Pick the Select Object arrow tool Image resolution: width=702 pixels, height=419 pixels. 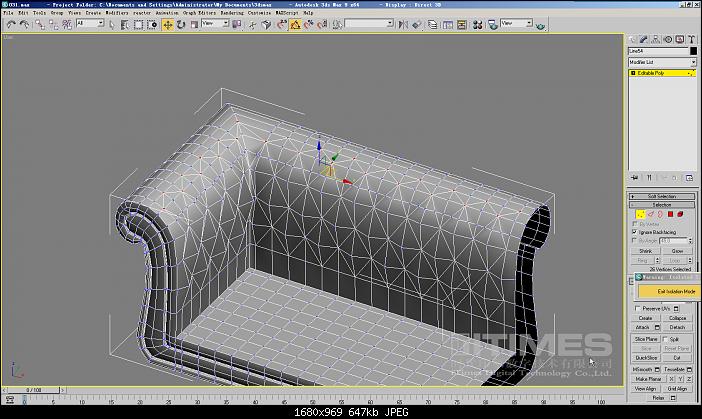point(111,25)
